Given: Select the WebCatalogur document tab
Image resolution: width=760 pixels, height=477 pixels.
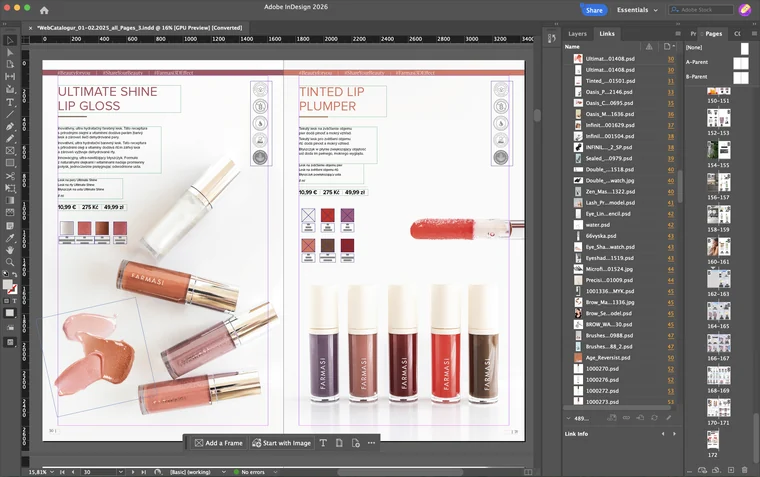Looking at the screenshot, I should (139, 28).
